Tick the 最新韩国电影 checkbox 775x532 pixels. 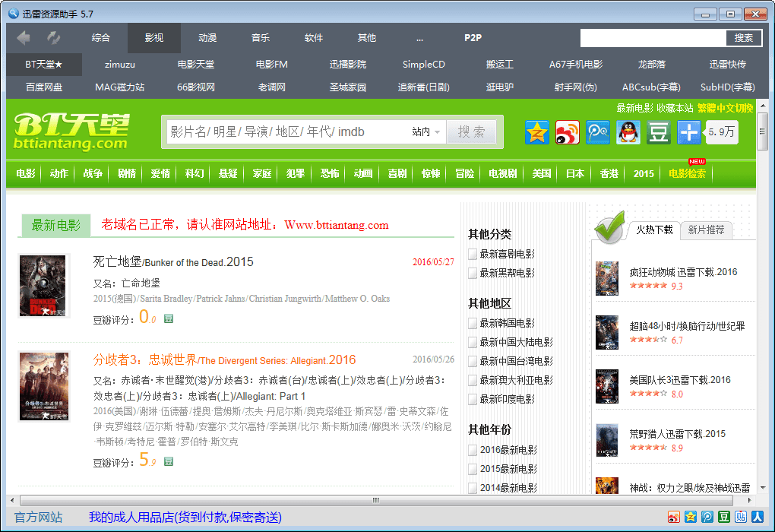pos(473,323)
